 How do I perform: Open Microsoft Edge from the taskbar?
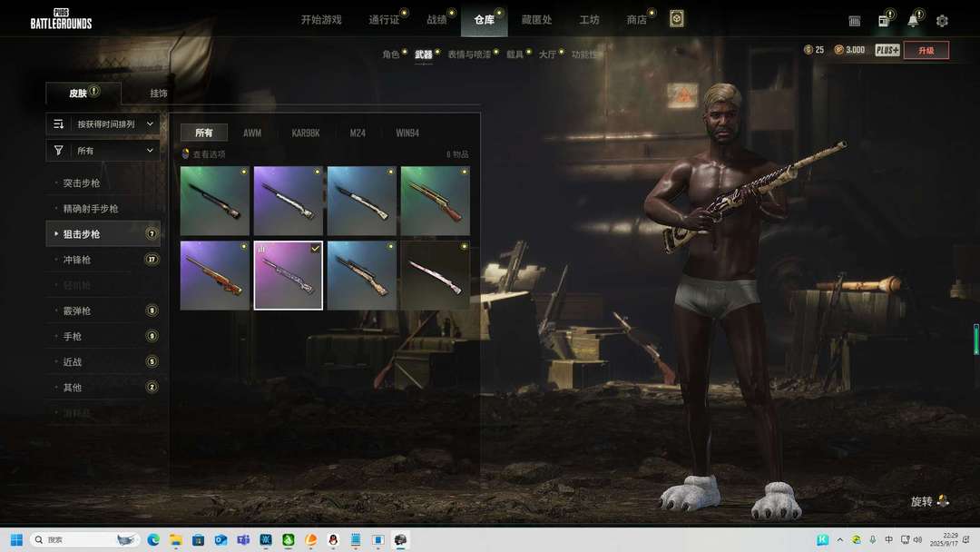153,539
